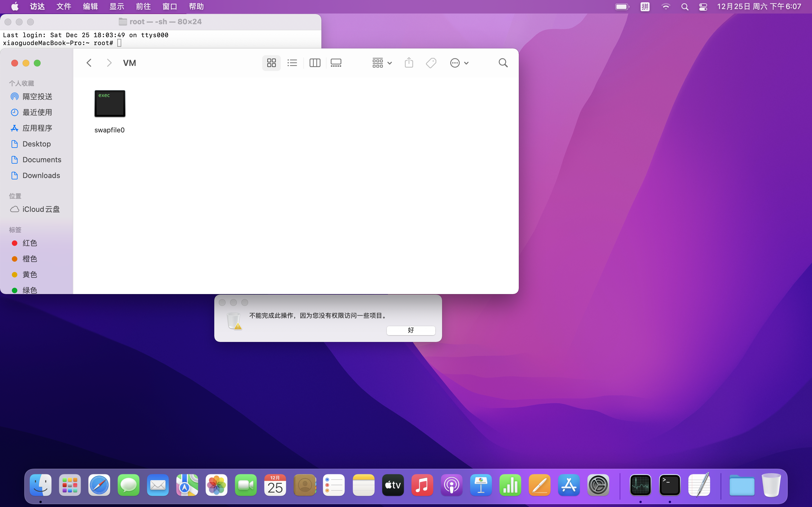The width and height of the screenshot is (812, 507).
Task: Switch Finder to list view
Action: point(292,63)
